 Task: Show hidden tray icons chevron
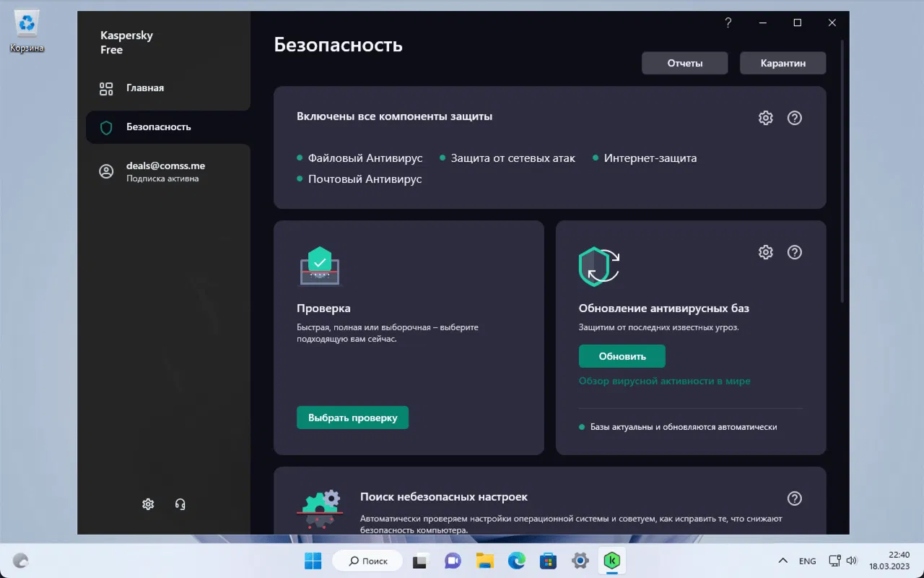pos(783,561)
